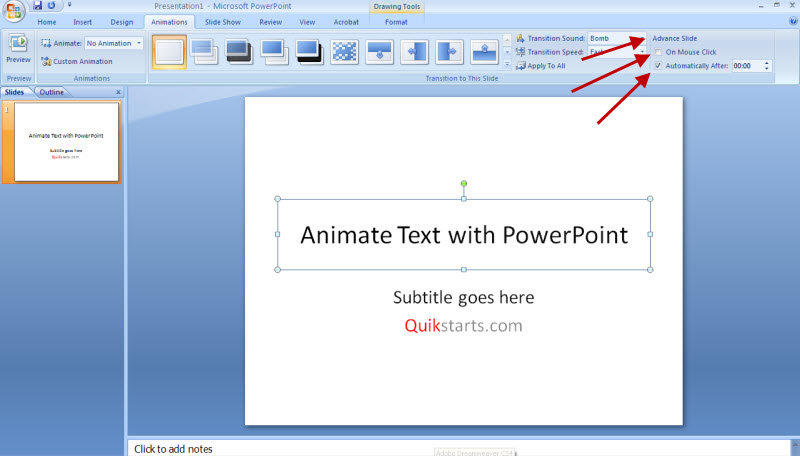Apply the Wipe Right transition
Screen dimensions: 800x456
pos(449,52)
